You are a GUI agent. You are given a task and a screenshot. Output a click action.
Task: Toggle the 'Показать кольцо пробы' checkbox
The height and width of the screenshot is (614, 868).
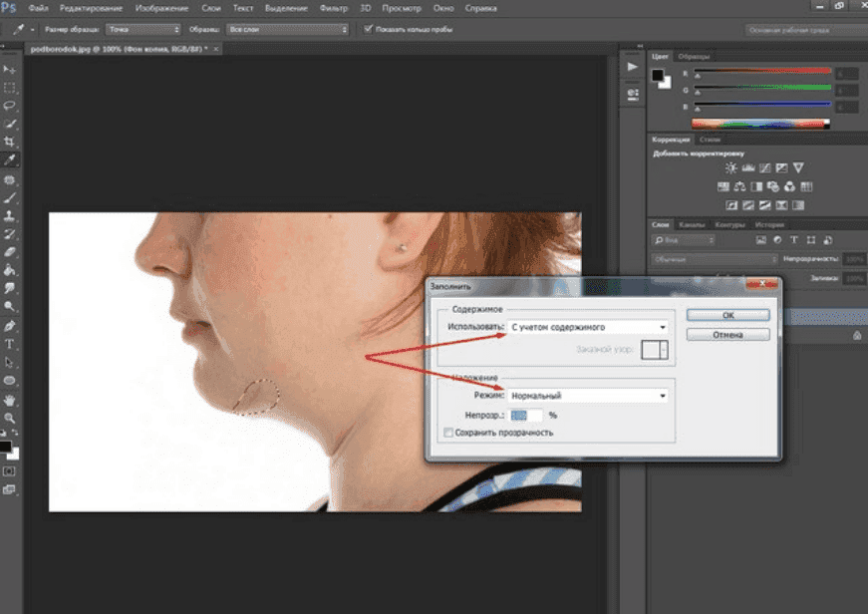click(x=370, y=30)
